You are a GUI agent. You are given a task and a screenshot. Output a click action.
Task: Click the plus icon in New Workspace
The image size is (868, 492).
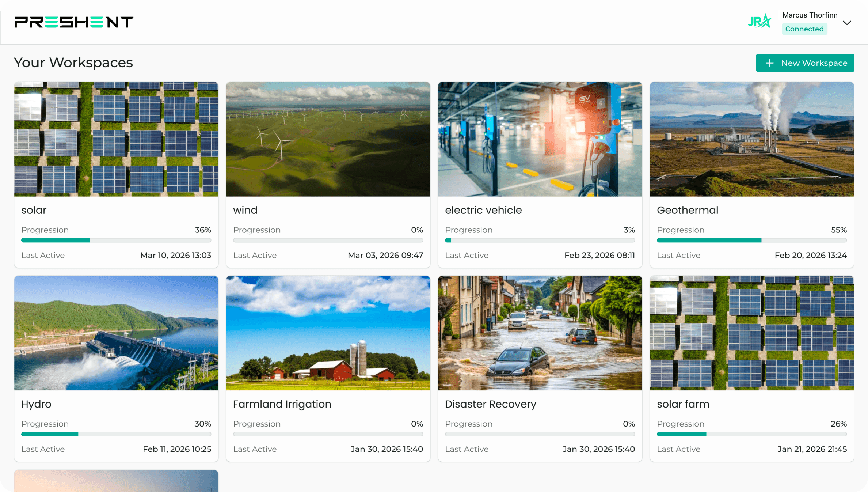tap(769, 63)
